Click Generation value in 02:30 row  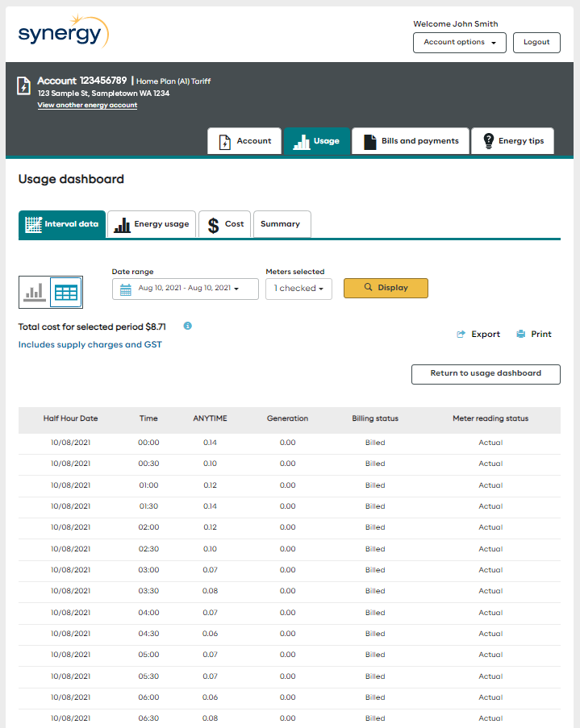pos(288,549)
